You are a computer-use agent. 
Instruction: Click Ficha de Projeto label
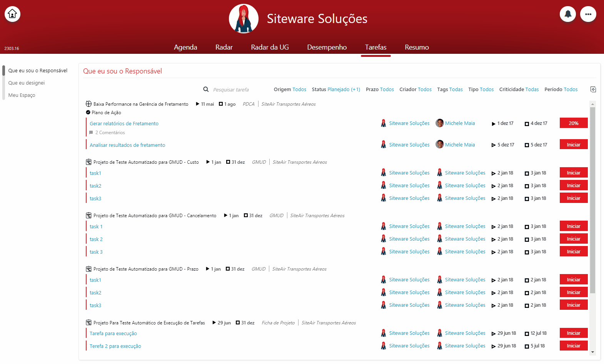point(278,323)
